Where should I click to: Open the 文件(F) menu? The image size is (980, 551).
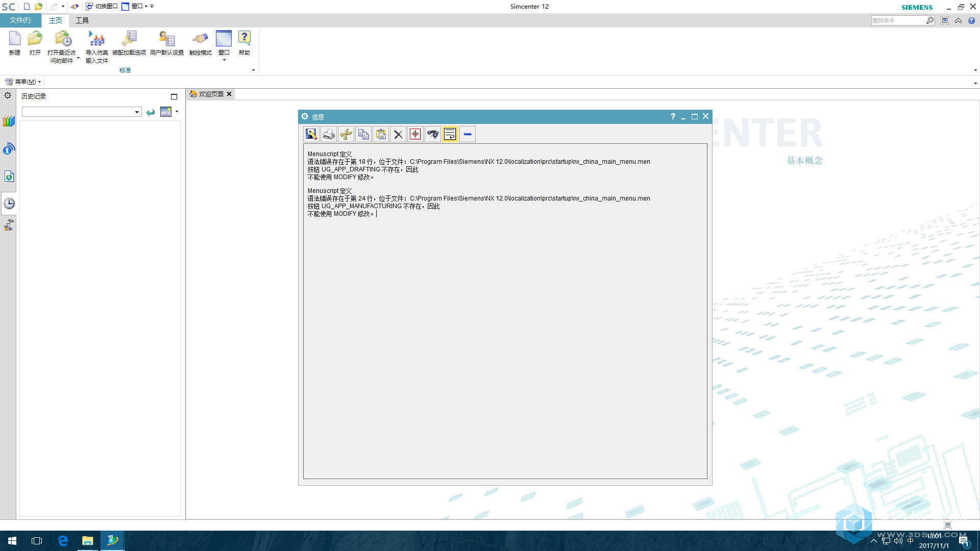click(20, 20)
